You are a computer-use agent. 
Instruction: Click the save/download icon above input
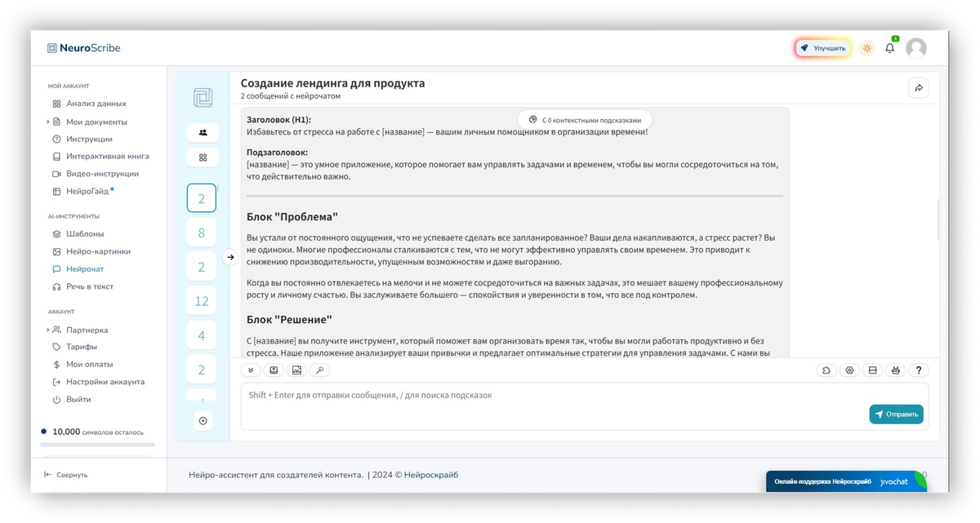274,370
